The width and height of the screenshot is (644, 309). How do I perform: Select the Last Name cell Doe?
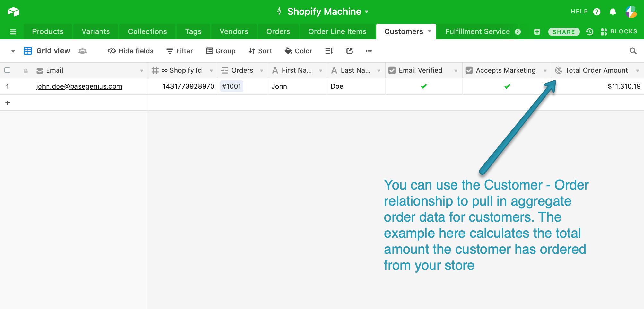[356, 86]
